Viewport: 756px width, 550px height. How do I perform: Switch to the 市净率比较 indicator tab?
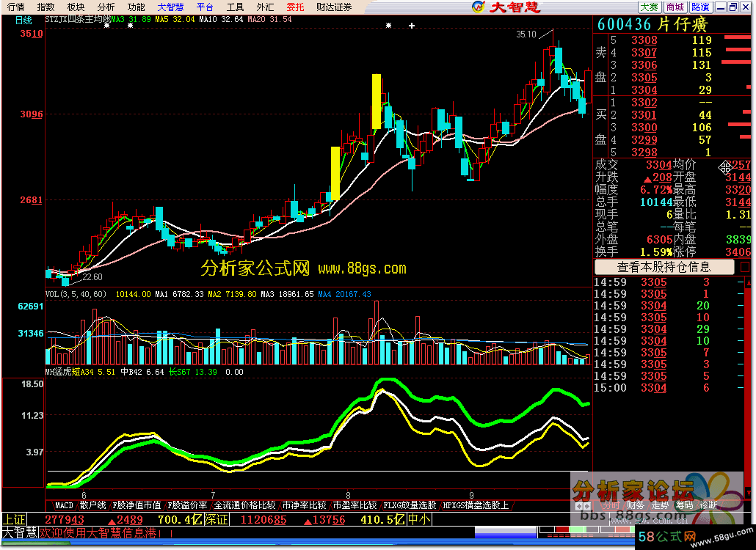[304, 505]
